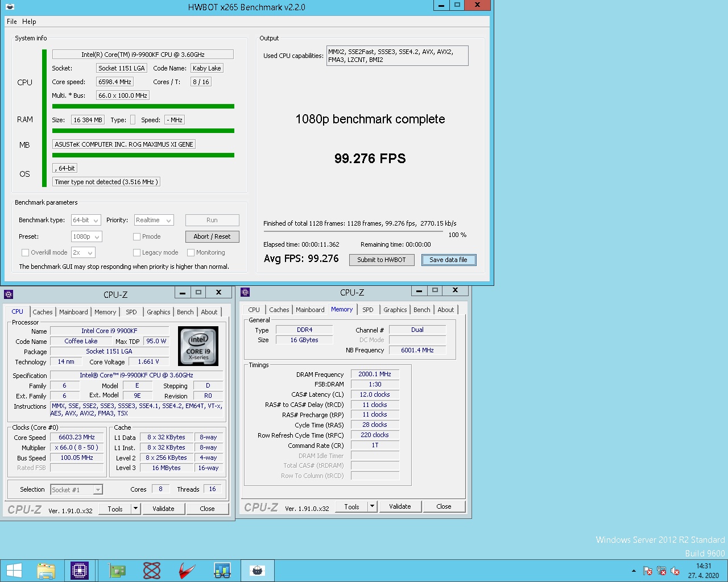Image resolution: width=728 pixels, height=582 pixels.
Task: Click Validate in left CPU-Z window
Action: point(163,509)
